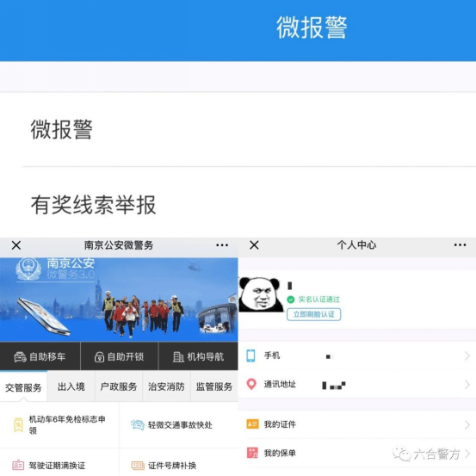
Task: Open 机动车6年免检标志申领 item
Action: tap(59, 424)
